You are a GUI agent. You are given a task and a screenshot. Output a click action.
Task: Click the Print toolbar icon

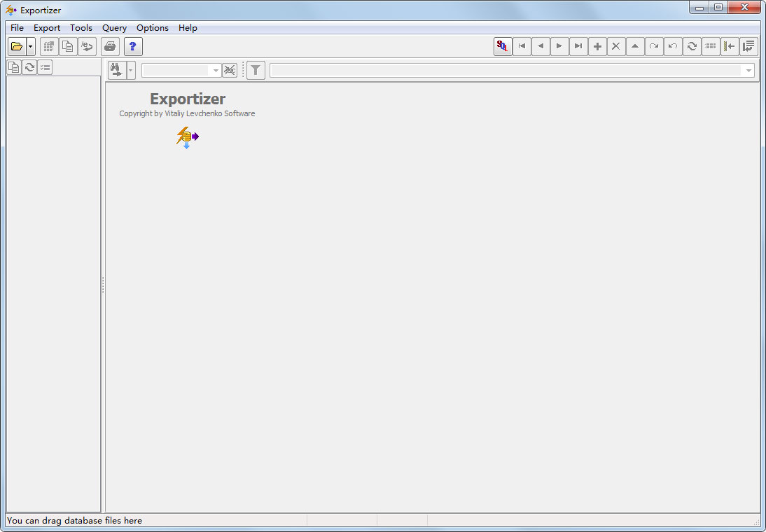pyautogui.click(x=110, y=46)
